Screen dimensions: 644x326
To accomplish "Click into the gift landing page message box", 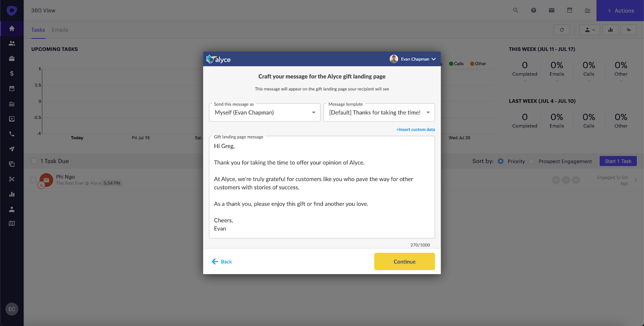I will click(x=322, y=187).
